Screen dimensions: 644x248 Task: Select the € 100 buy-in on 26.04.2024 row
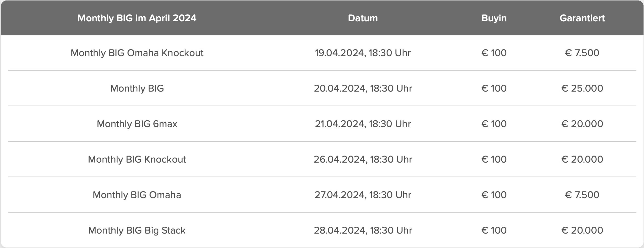pos(494,159)
